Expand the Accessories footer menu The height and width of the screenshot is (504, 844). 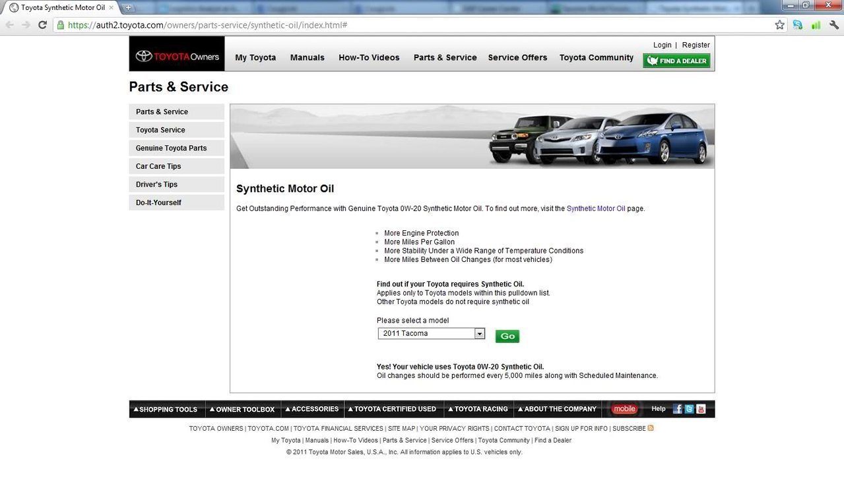pos(311,409)
